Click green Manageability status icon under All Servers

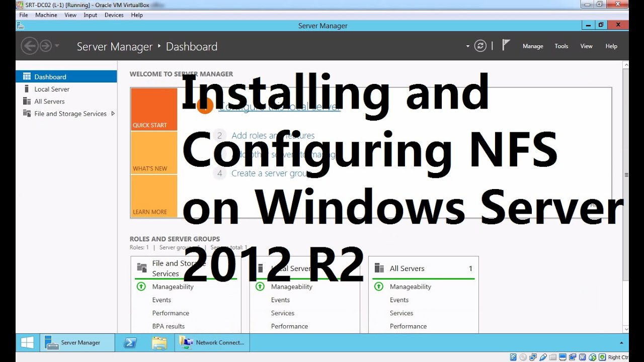click(x=378, y=287)
